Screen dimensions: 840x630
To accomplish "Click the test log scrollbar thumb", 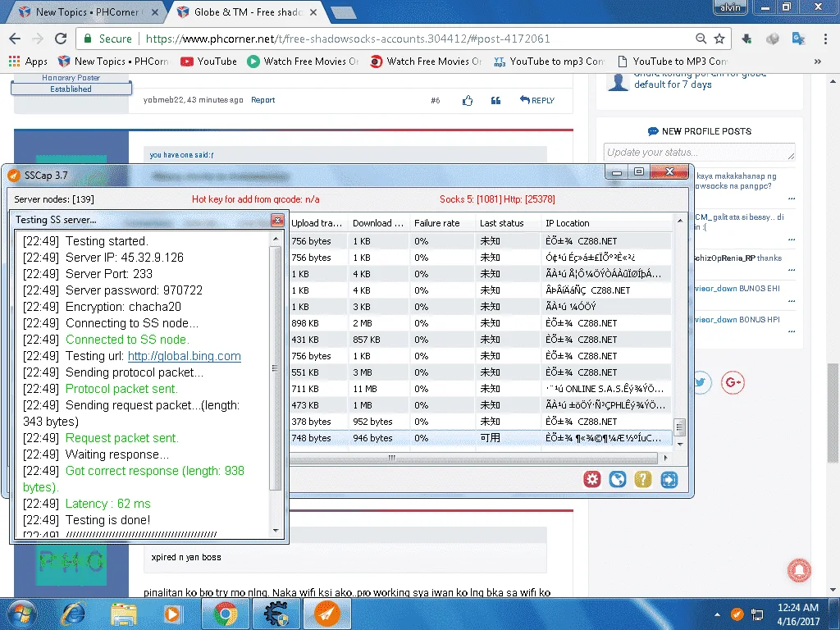I will click(275, 368).
